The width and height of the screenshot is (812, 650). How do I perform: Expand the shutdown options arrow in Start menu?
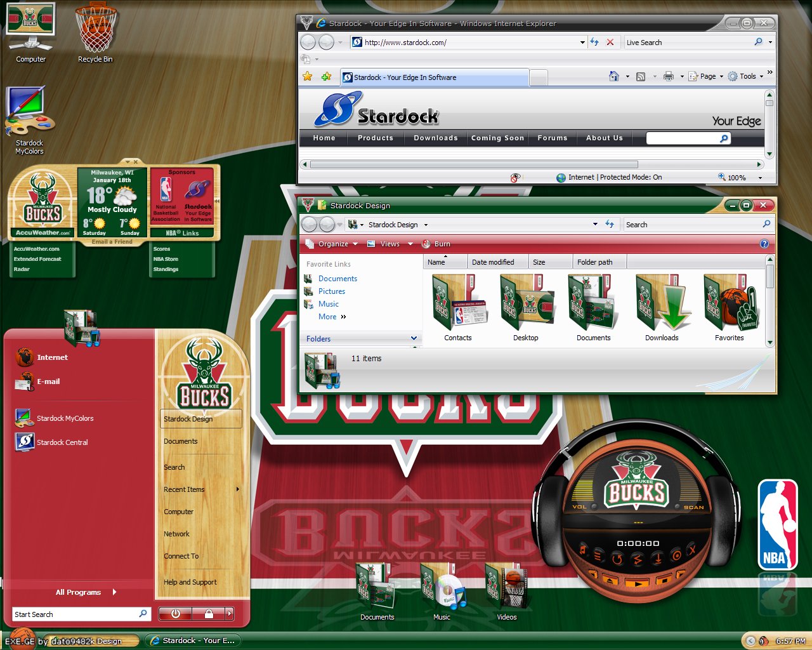click(x=230, y=614)
